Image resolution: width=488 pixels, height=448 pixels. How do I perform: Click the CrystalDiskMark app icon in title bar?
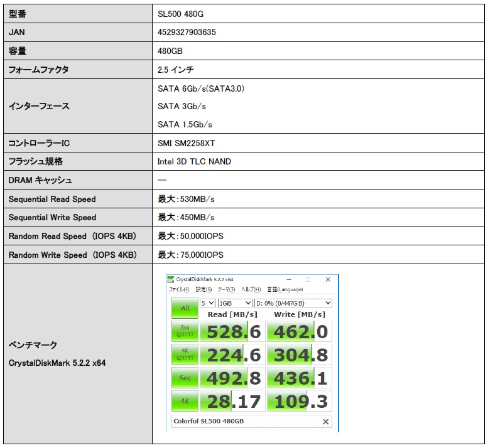click(171, 279)
